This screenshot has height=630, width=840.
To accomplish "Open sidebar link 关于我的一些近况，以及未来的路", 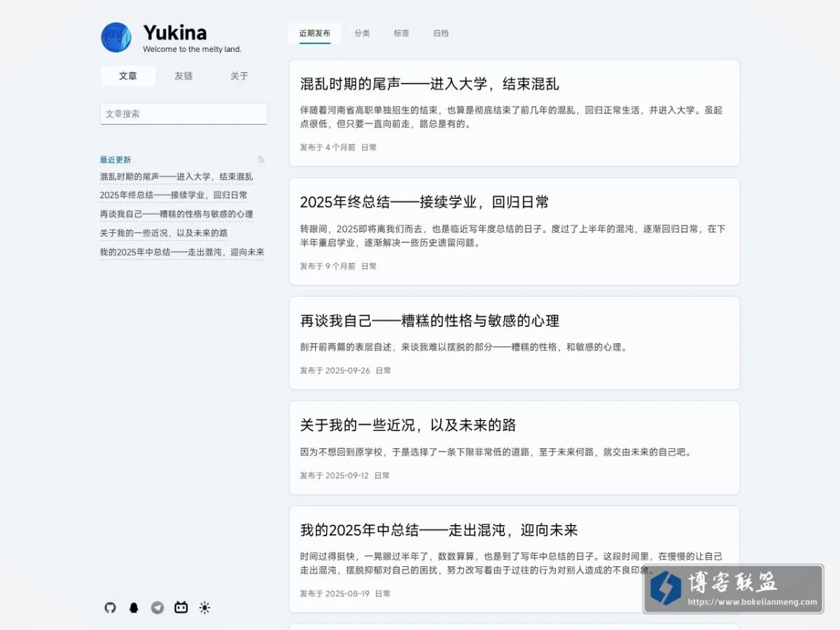I will 164,233.
